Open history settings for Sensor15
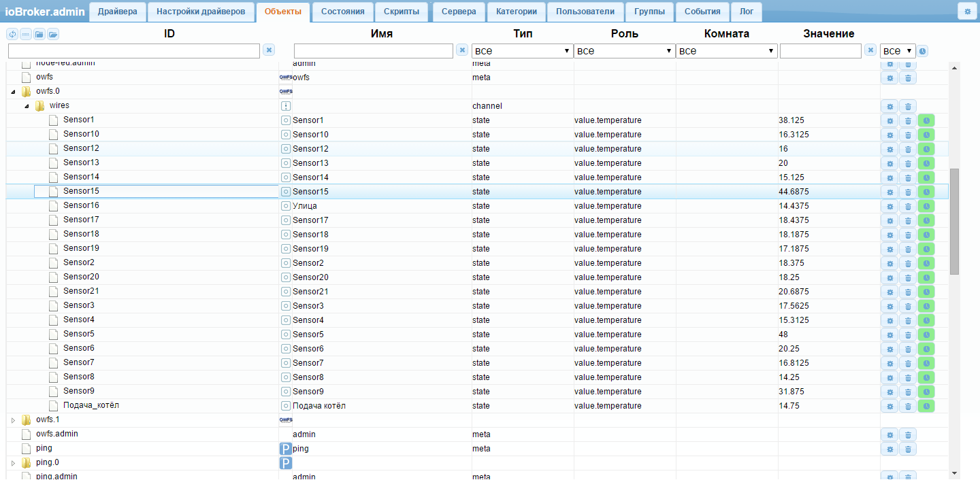This screenshot has height=497, width=980. pos(926,192)
